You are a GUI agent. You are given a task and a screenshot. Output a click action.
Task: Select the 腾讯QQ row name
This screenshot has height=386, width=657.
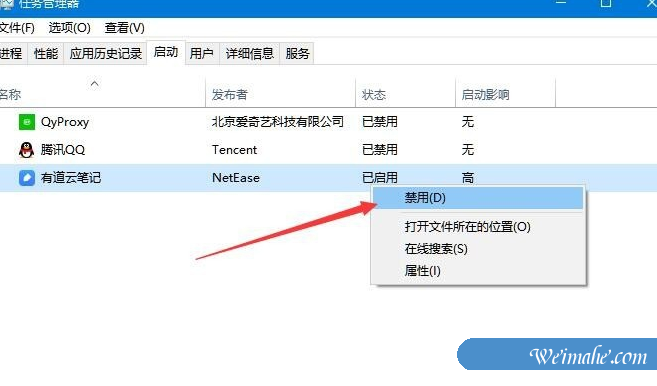[x=63, y=150]
